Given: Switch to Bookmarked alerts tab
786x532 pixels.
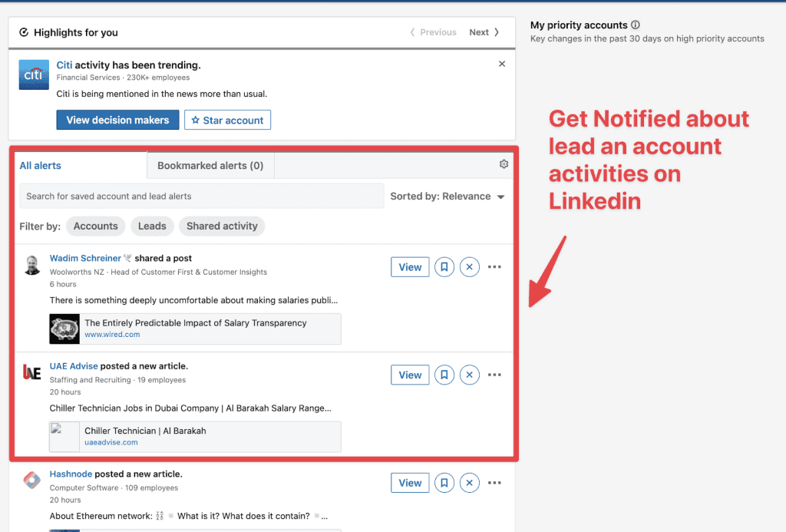Looking at the screenshot, I should [x=210, y=166].
